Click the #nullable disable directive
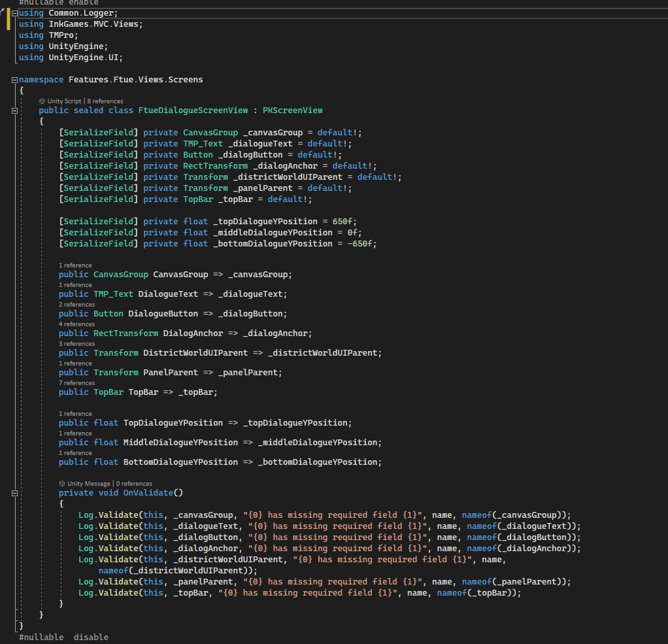The height and width of the screenshot is (644, 668). click(x=63, y=637)
